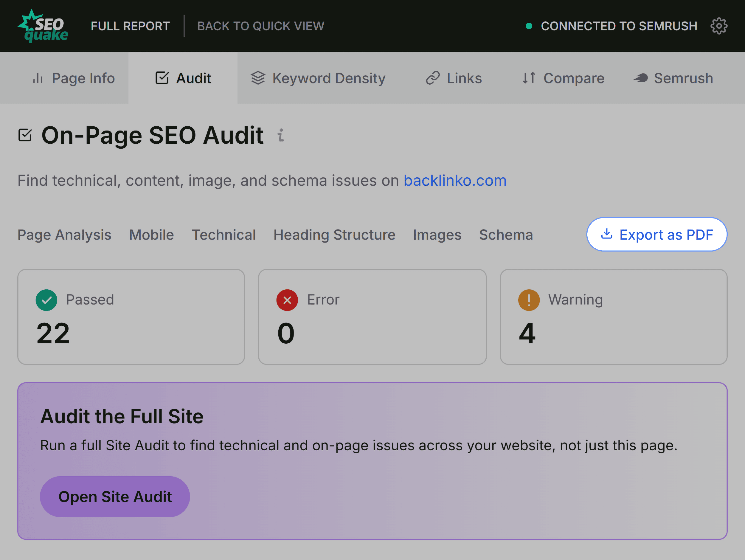Screen dimensions: 745x560
Task: Click the Keyword Density layers icon
Action: [x=258, y=78]
